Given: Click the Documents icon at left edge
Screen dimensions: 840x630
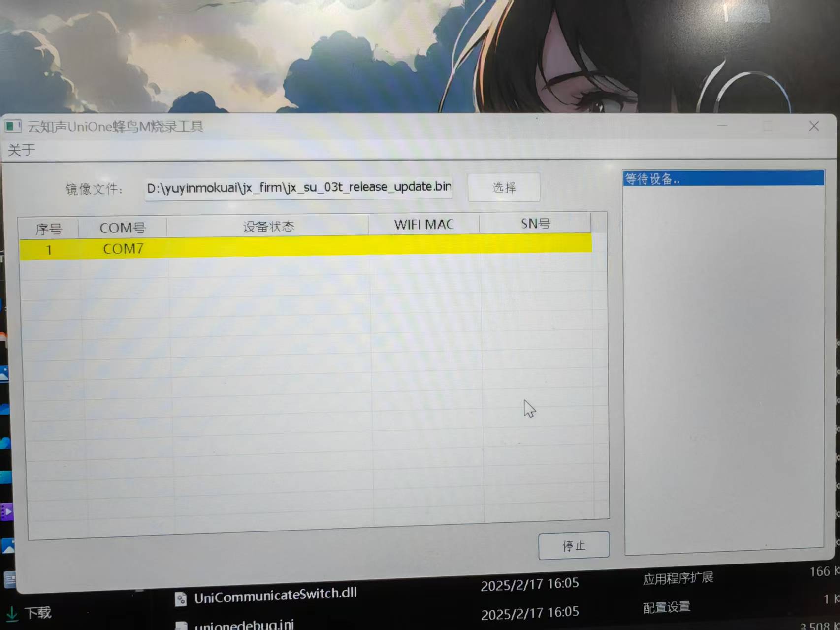Looking at the screenshot, I should (9, 579).
